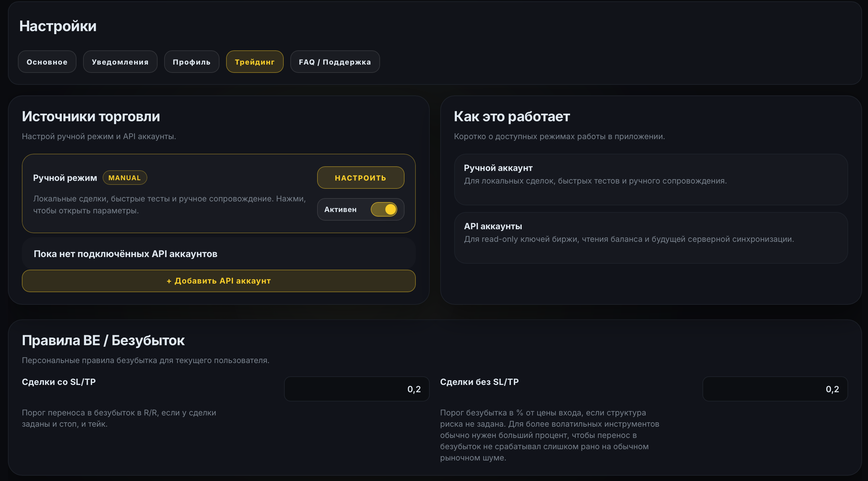Click the Ручной режим title
Screen dimensions: 868x481
click(65, 178)
